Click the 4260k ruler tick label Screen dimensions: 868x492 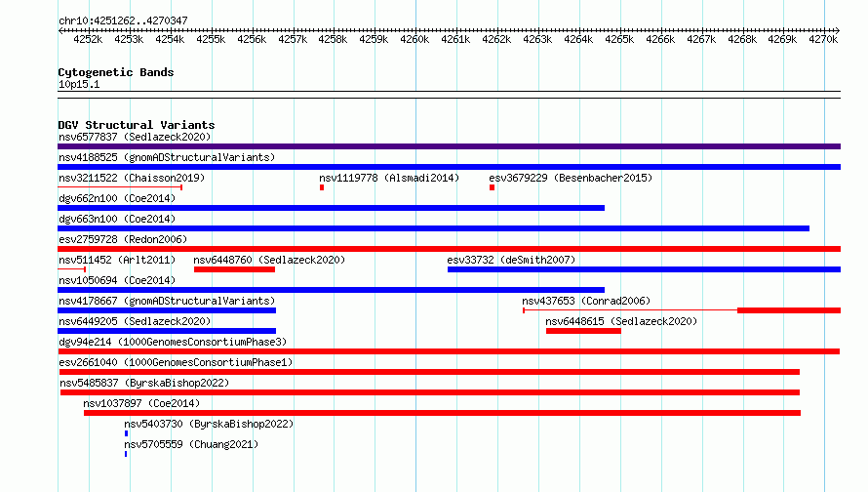pyautogui.click(x=414, y=39)
